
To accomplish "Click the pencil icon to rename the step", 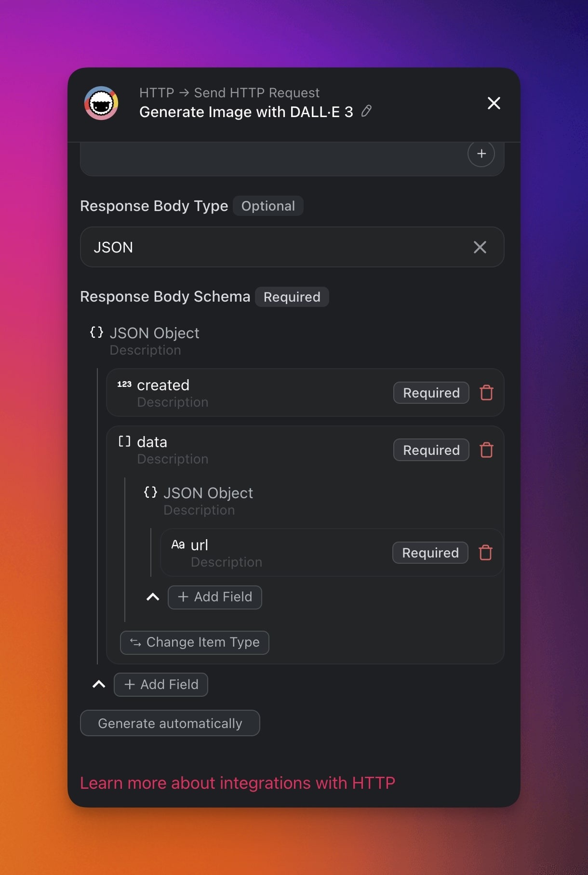I will (366, 111).
